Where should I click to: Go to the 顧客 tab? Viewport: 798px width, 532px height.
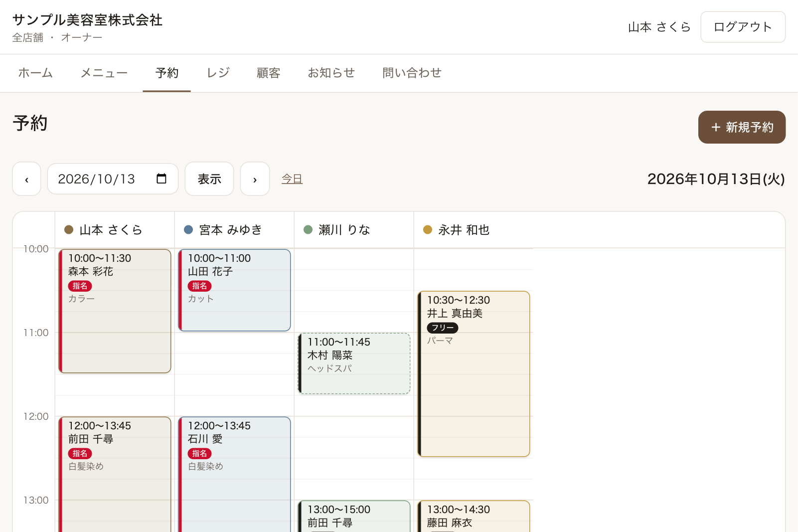coord(269,73)
